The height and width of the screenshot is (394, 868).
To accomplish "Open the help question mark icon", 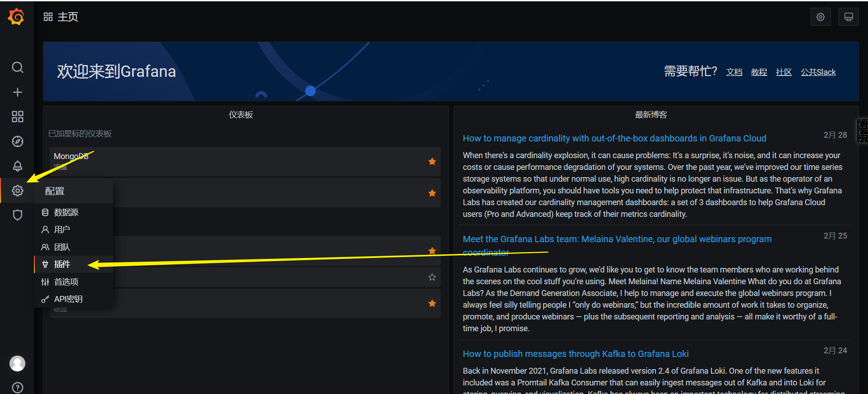I will point(17,388).
